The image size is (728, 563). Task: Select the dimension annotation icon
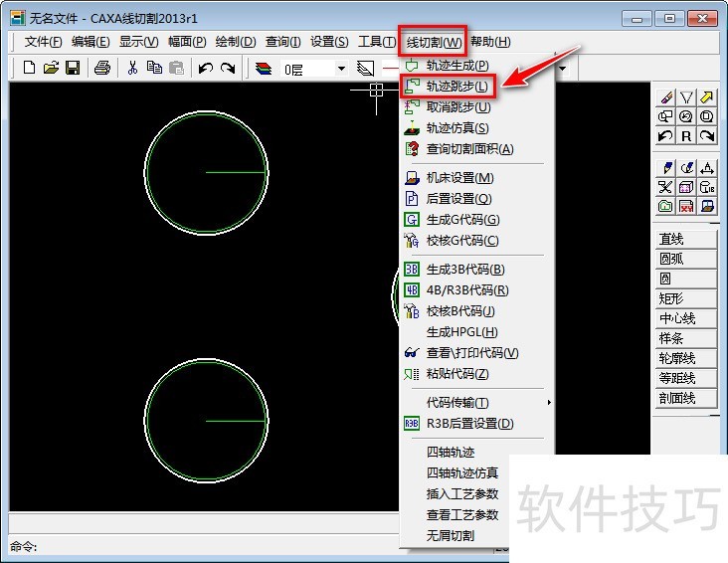(x=707, y=167)
